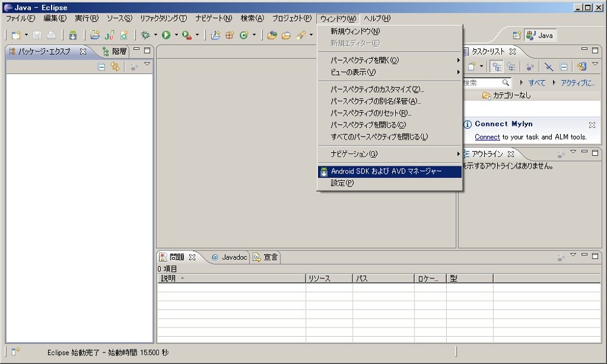Select 設定(P) preferences menu item
This screenshot has width=607, height=364.
(x=390, y=183)
